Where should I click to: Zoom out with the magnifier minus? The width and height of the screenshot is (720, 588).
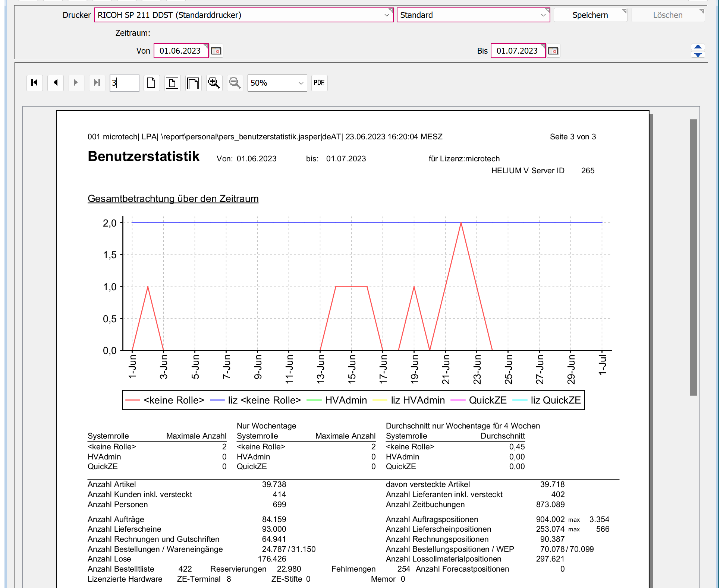point(235,83)
